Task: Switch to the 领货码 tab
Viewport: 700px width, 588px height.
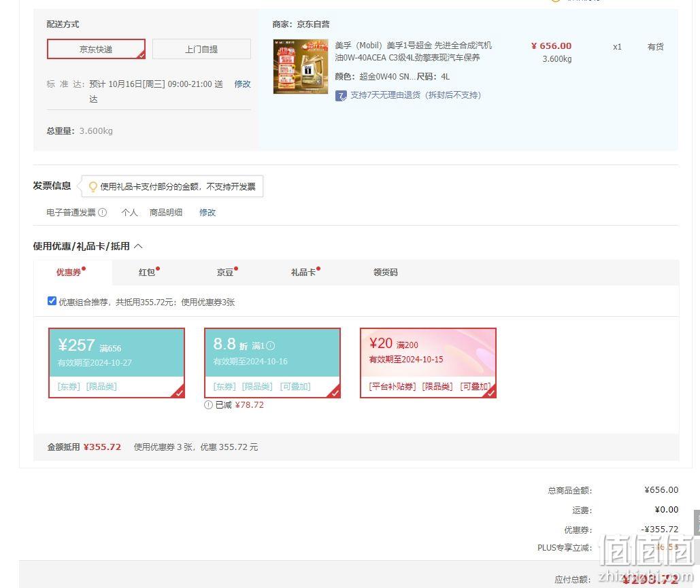Action: [x=385, y=272]
